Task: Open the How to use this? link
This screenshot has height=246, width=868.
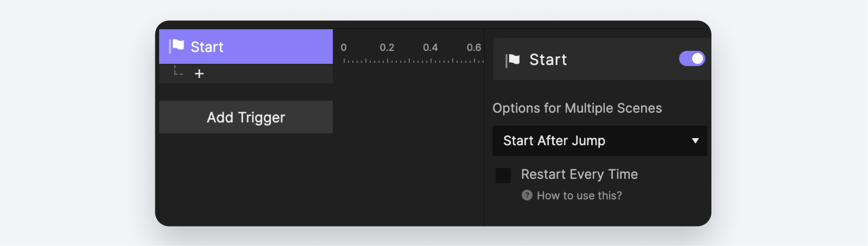Action: point(579,196)
